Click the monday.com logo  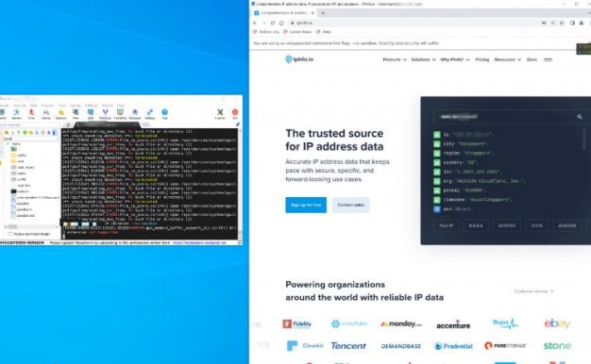point(401,323)
